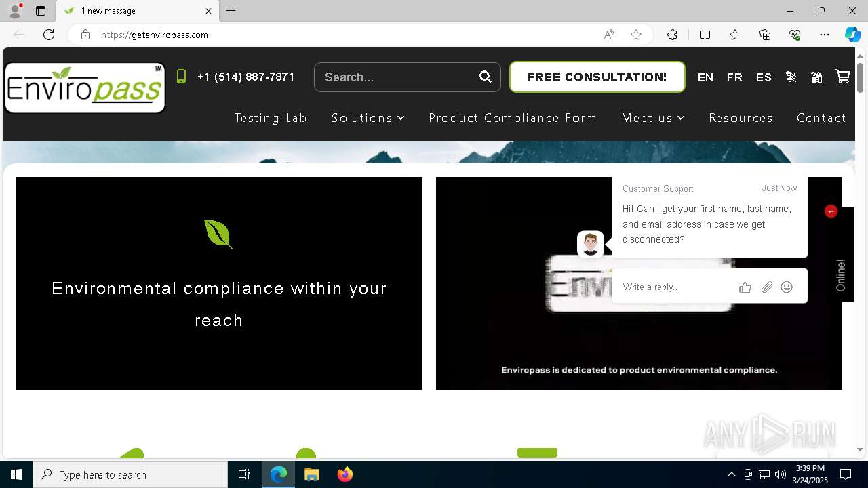Open volume control in tray
868x488 pixels.
(x=781, y=474)
